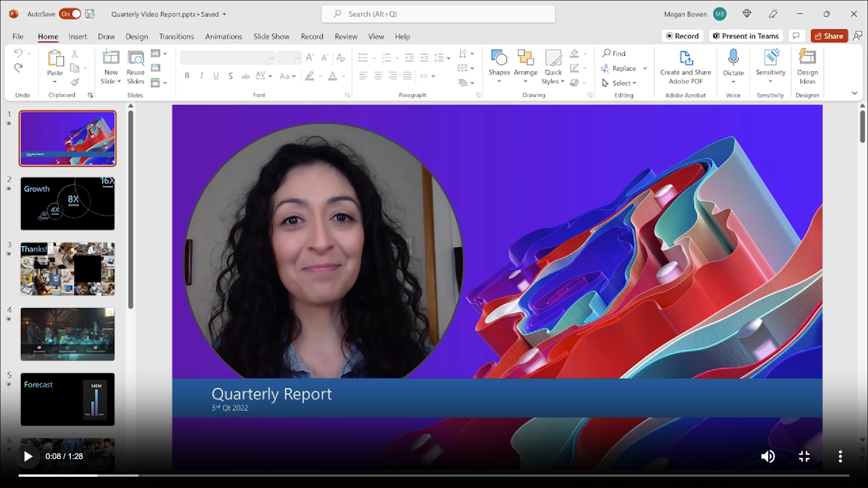The width and height of the screenshot is (868, 488).
Task: Switch to the Slide Show tab
Action: pos(271,37)
